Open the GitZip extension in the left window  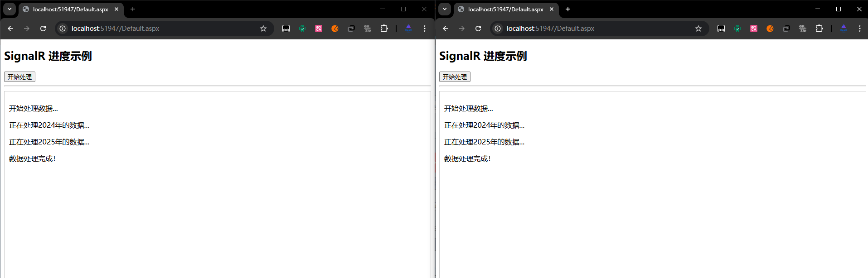coord(368,29)
